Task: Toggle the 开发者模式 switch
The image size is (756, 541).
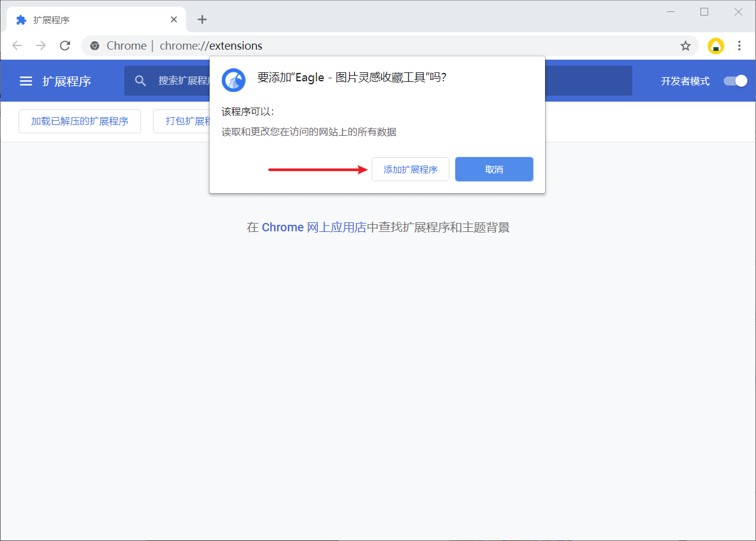Action: (735, 81)
